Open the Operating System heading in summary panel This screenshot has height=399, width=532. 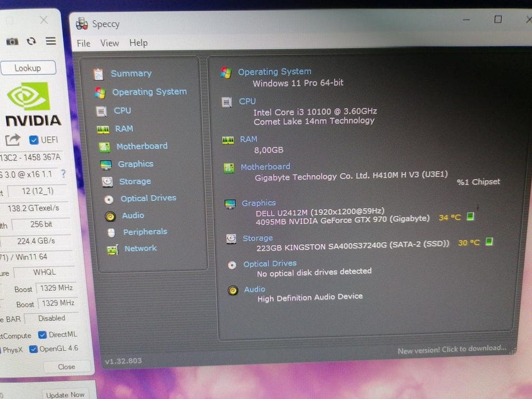(274, 71)
